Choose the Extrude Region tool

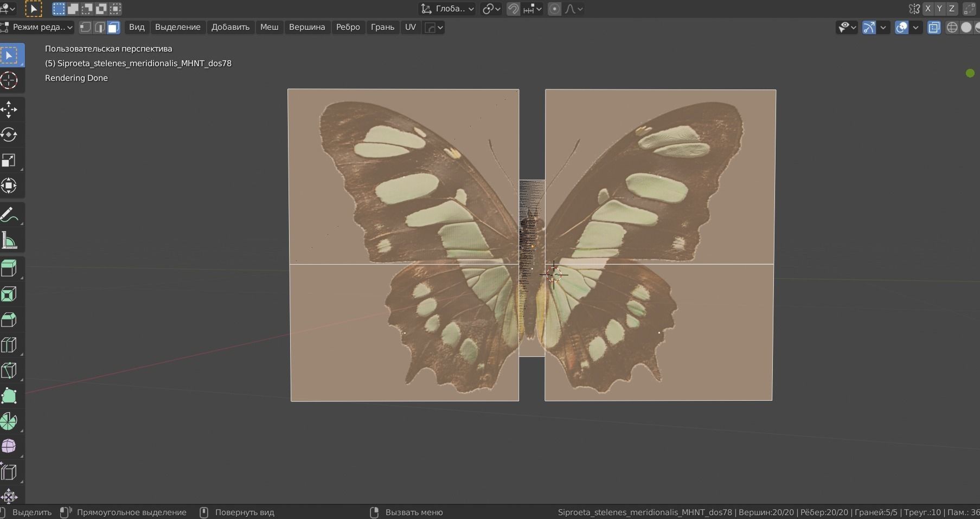(x=9, y=268)
